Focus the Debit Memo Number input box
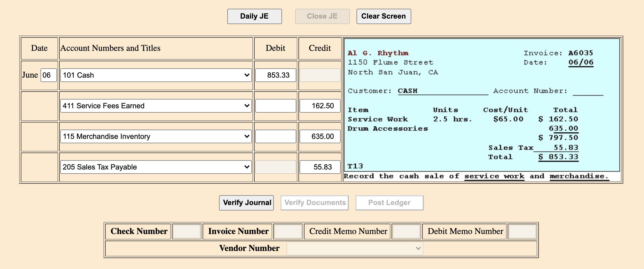This screenshot has width=644, height=269. (522, 232)
